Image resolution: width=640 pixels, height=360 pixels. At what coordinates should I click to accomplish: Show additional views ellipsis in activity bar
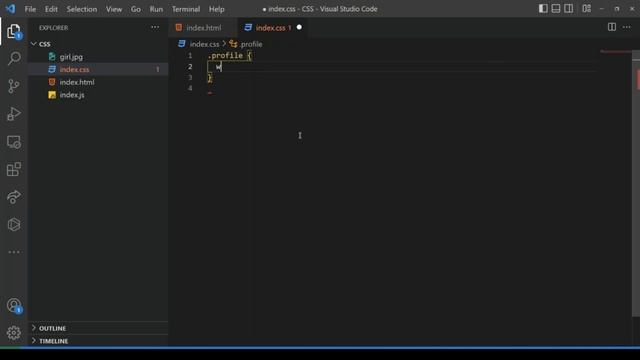point(13,252)
